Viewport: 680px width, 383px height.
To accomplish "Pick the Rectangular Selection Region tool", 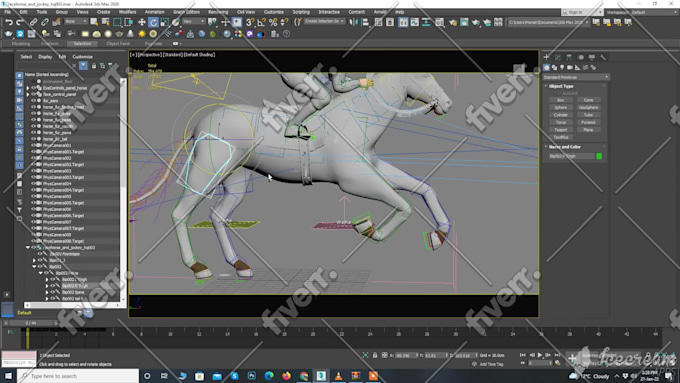I will pyautogui.click(x=117, y=22).
